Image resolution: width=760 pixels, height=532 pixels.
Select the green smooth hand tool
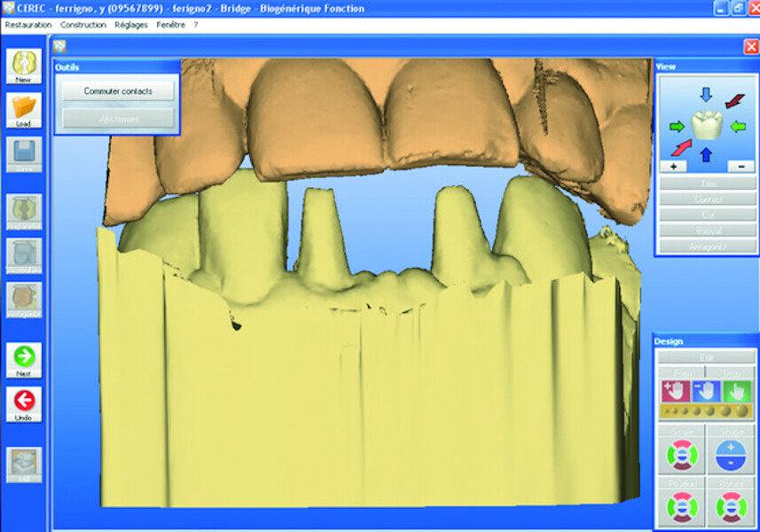coord(737,391)
